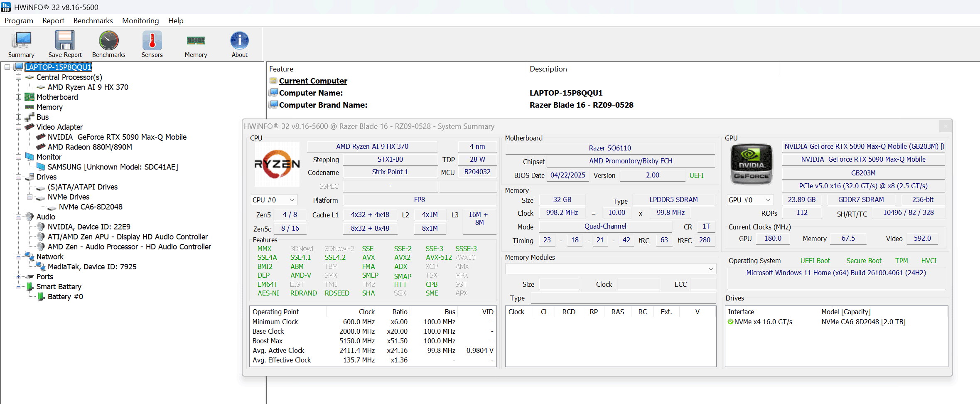Open the CPU #0 selector dropdown

click(274, 200)
